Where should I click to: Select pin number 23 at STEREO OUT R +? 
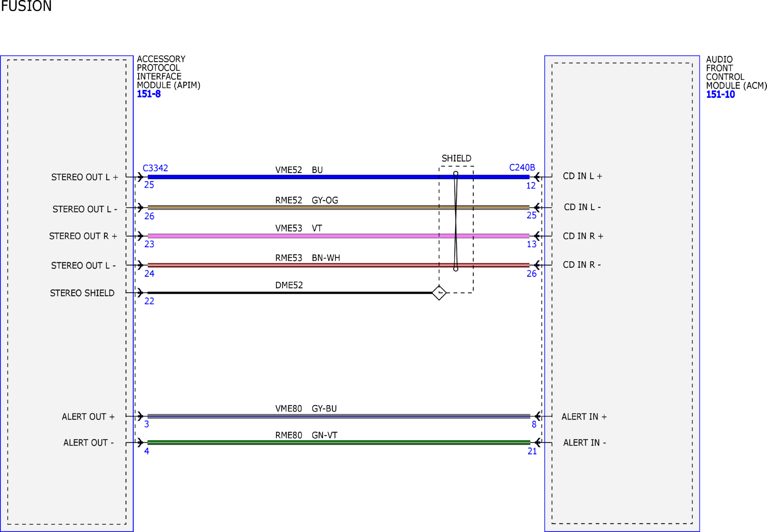point(149,244)
